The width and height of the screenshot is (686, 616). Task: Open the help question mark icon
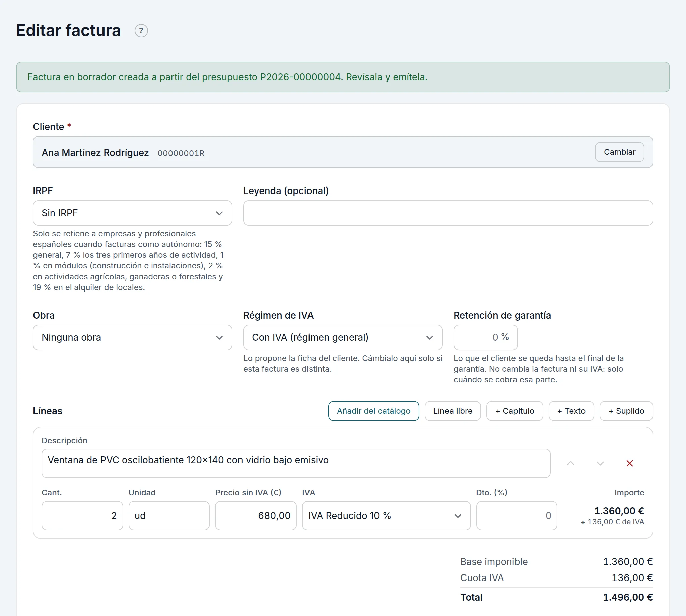pyautogui.click(x=141, y=31)
